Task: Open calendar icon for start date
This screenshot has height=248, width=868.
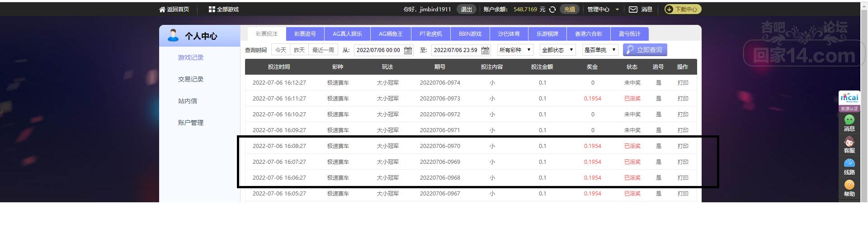Action: click(408, 50)
